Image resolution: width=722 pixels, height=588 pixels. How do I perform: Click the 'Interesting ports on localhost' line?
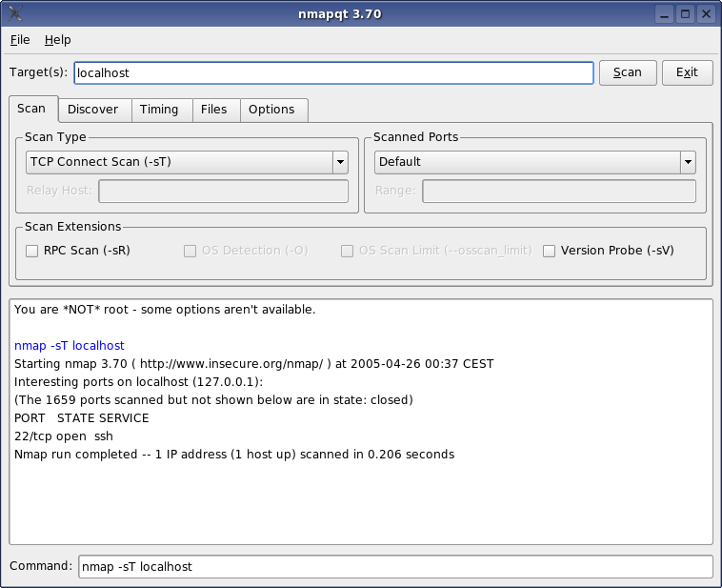point(139,382)
